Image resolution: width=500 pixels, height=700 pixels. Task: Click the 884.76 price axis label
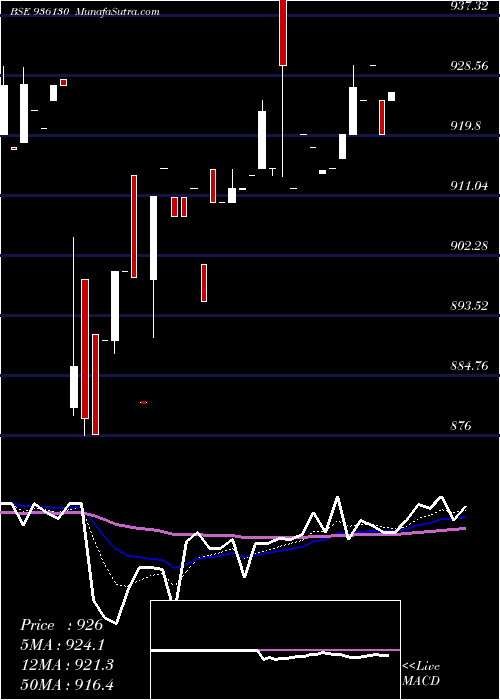469,366
